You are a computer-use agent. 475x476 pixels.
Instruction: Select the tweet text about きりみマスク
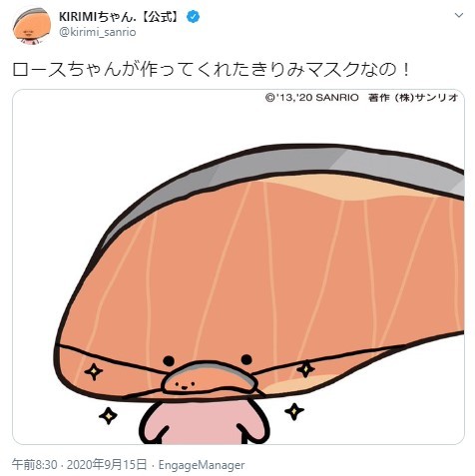pos(212,69)
